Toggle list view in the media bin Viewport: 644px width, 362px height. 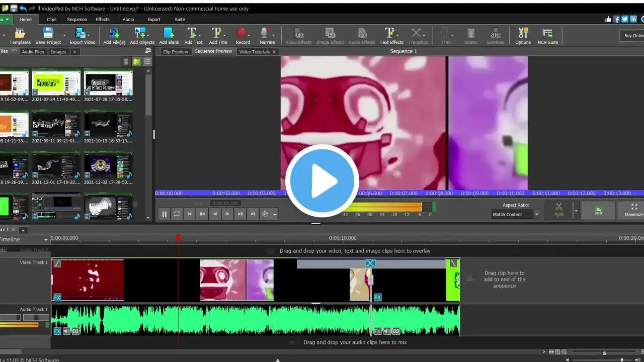147,62
